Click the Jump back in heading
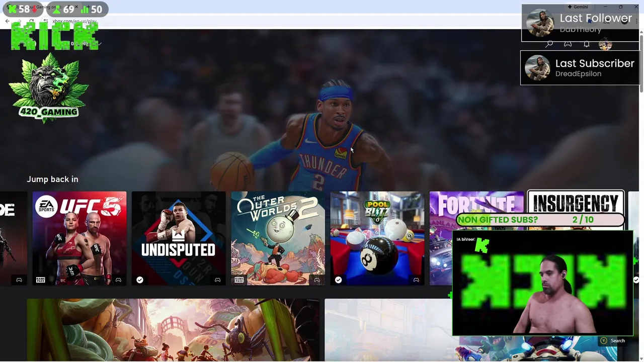644x362 pixels. coord(52,179)
